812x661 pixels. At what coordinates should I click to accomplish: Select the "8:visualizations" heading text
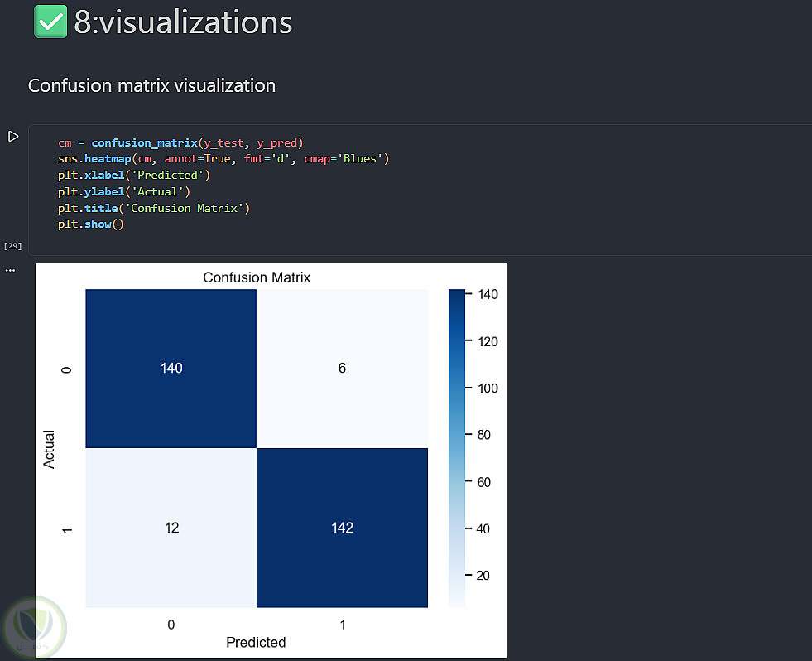coord(183,22)
